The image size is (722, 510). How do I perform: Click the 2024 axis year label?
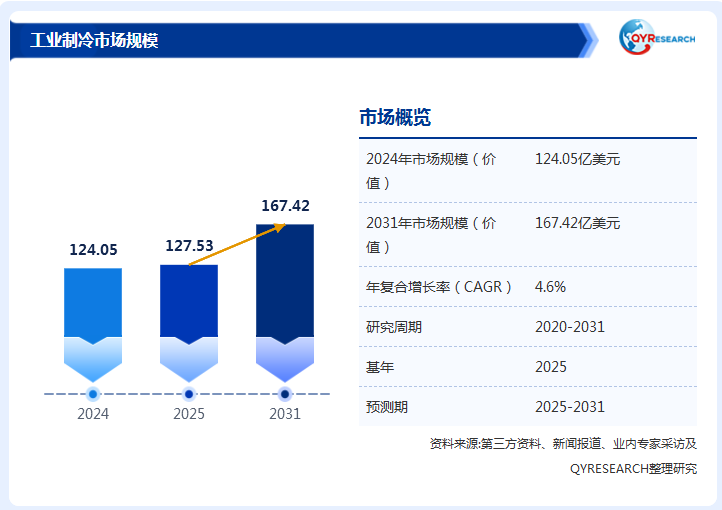pos(93,414)
